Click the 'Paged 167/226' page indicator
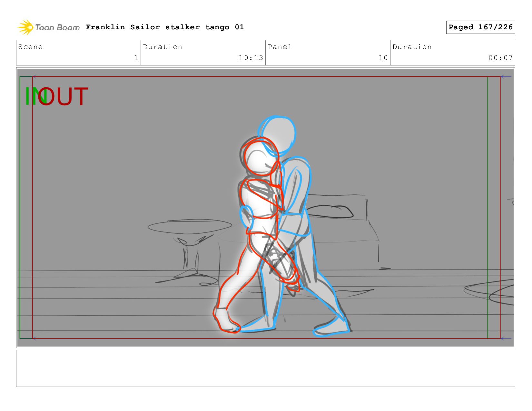 pos(480,27)
